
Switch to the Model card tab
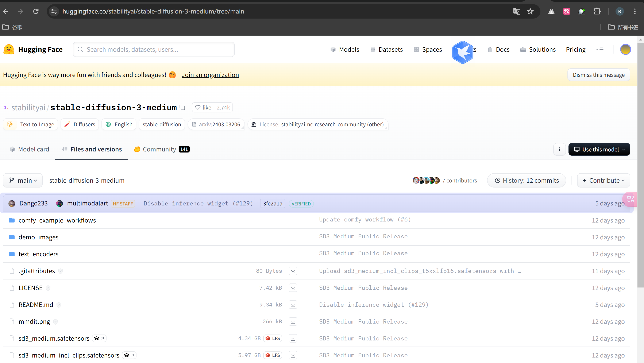click(29, 149)
